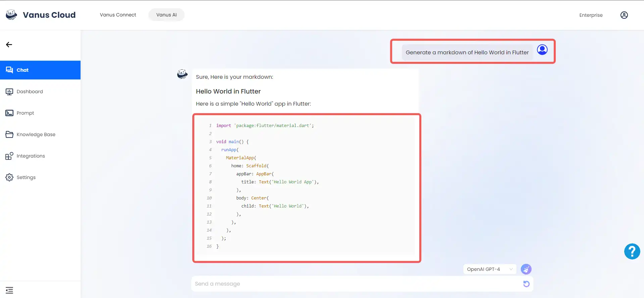644x298 pixels.
Task: Click the 'Generate a markdown of Hello World' message
Action: (467, 52)
